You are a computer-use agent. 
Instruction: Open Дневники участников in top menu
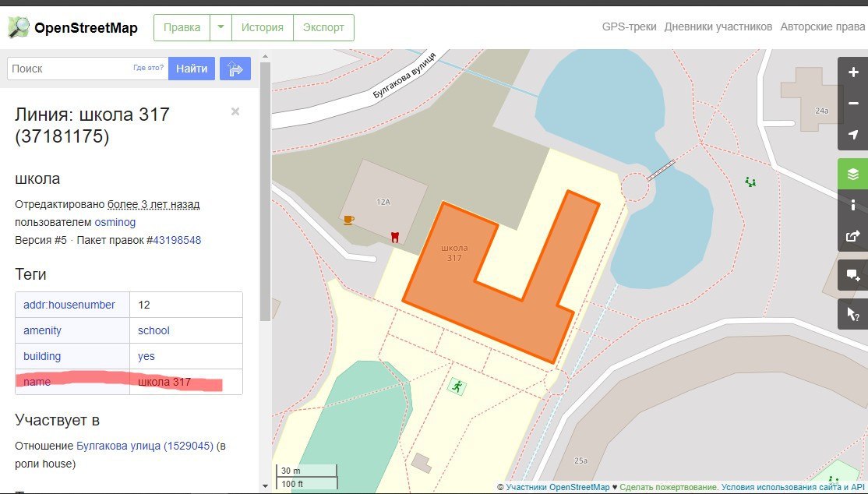click(718, 26)
